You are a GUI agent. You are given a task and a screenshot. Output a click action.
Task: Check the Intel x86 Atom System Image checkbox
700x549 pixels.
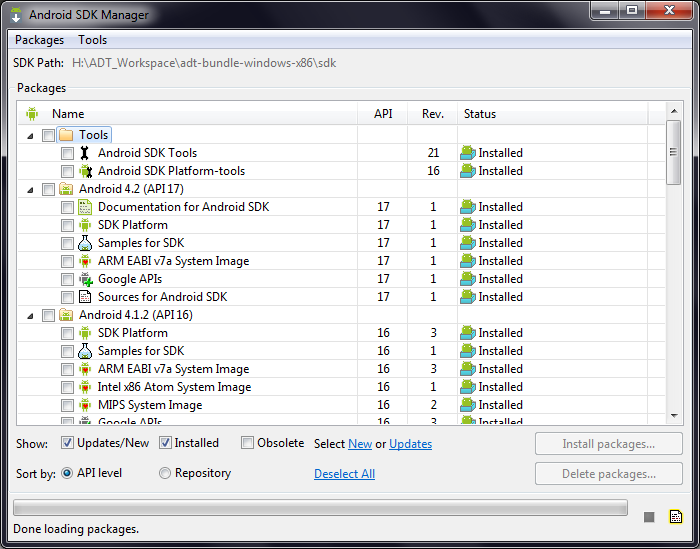(67, 387)
